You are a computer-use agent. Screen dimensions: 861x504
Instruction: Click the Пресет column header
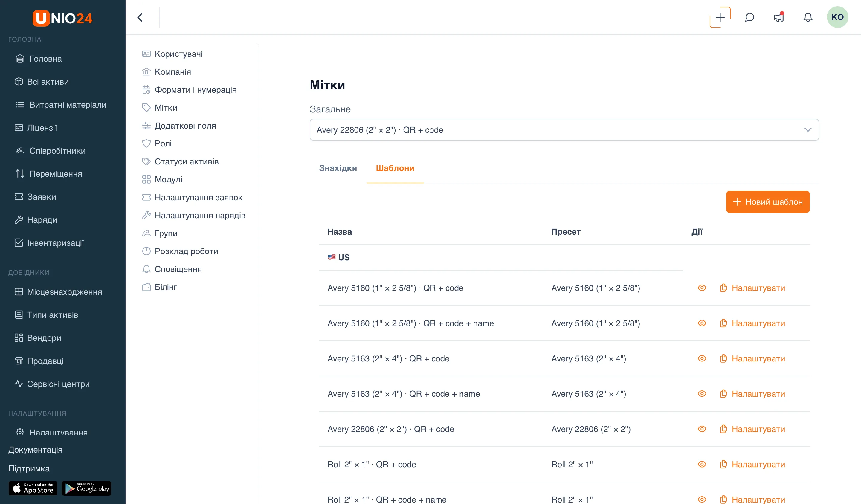(566, 232)
